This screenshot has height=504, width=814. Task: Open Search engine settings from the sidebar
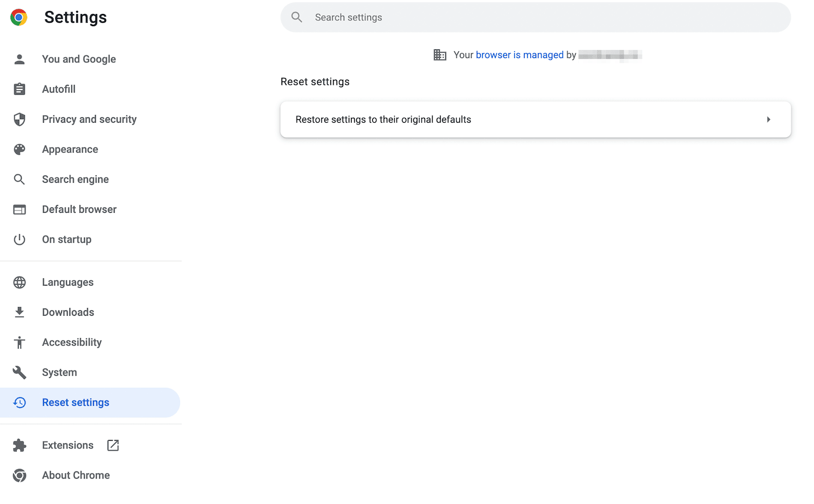75,179
